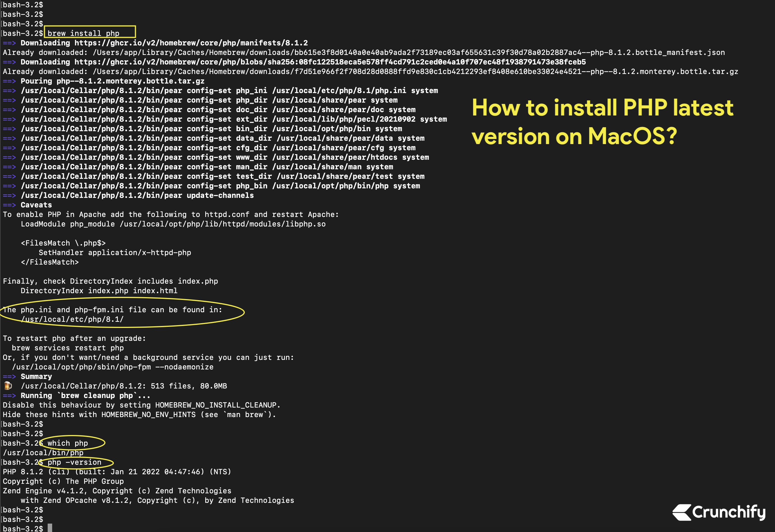Click the circled which php command
Image resolution: width=775 pixels, height=532 pixels.
tap(68, 443)
